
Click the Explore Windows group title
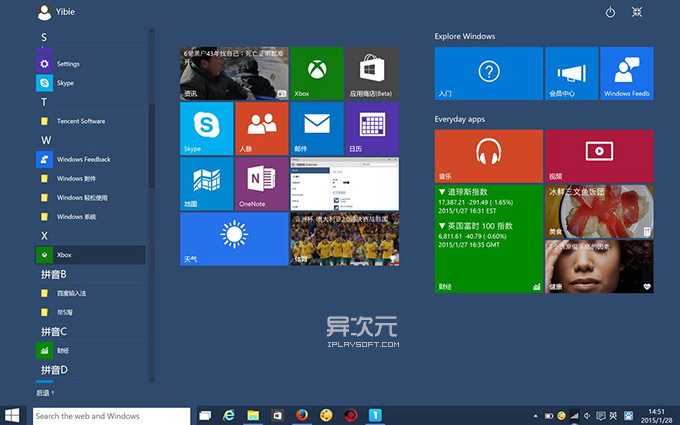tap(465, 36)
